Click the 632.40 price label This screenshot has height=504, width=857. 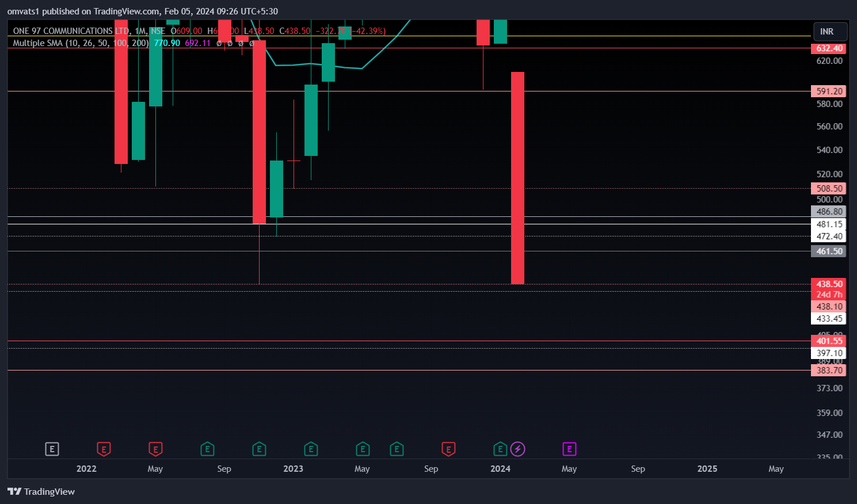coord(829,48)
